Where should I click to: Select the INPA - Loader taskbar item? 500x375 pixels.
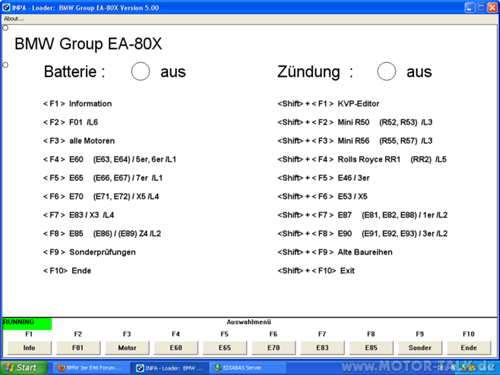170,368
